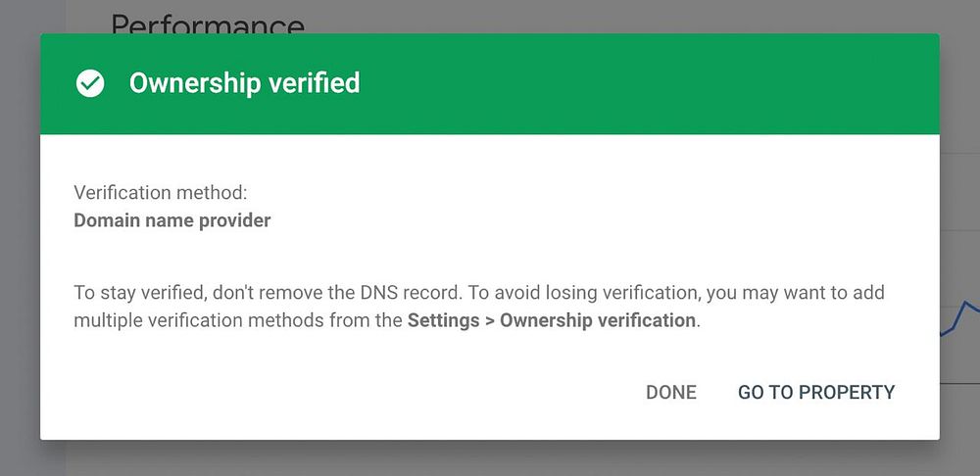Click the "Ownership verified" dialog title
Viewport: 980px width, 476px height.
(244, 83)
